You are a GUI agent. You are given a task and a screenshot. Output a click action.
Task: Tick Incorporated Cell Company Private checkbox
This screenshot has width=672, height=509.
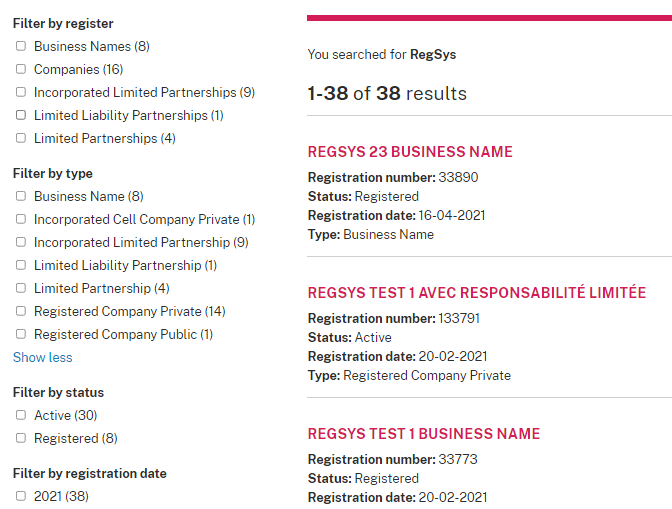pyautogui.click(x=21, y=219)
